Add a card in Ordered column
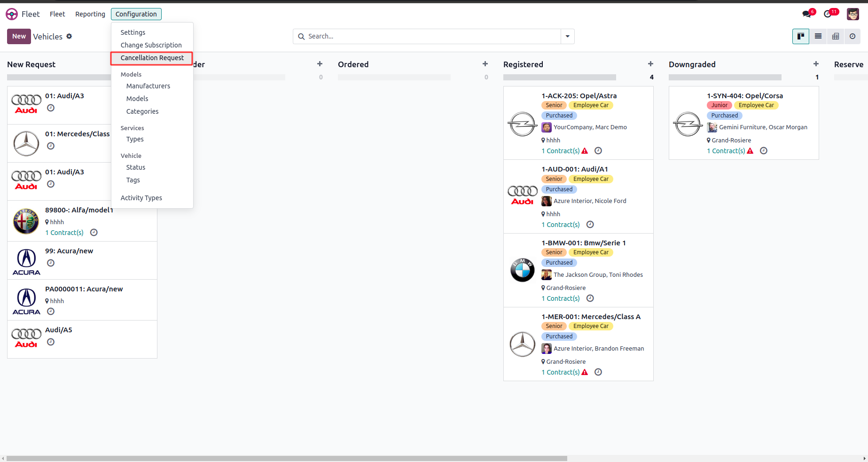 tap(485, 64)
